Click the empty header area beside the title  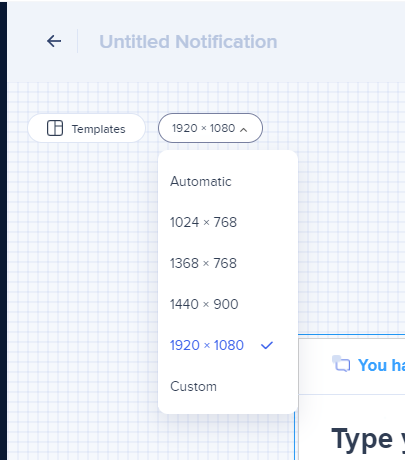340,42
